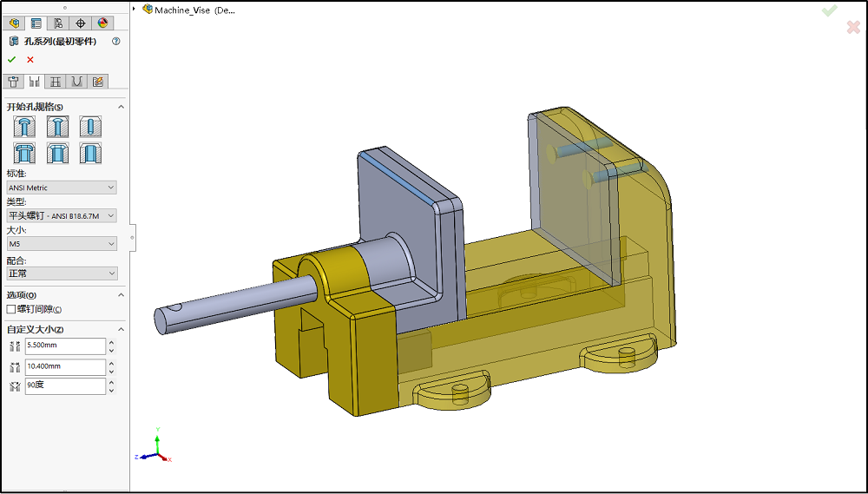This screenshot has width=868, height=494.
Task: Increase the 10.400mm countersink diameter value
Action: 111,363
